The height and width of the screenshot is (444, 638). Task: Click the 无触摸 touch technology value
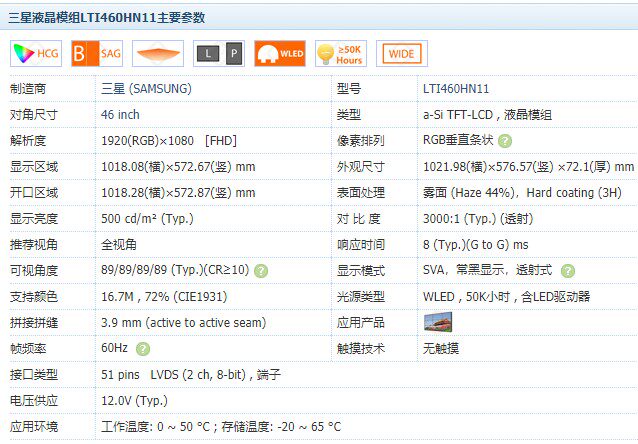point(441,348)
